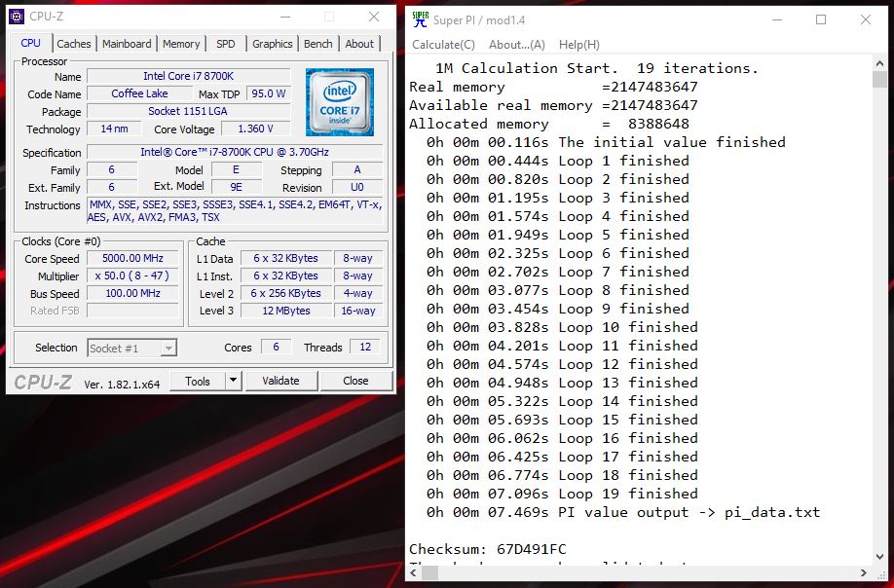894x588 pixels.
Task: Click the Super PI title bar icon
Action: [x=420, y=18]
